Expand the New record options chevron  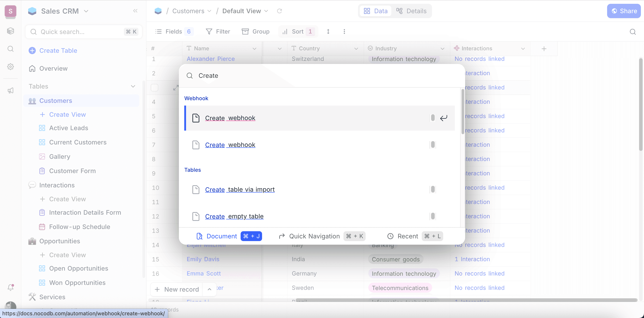click(210, 289)
